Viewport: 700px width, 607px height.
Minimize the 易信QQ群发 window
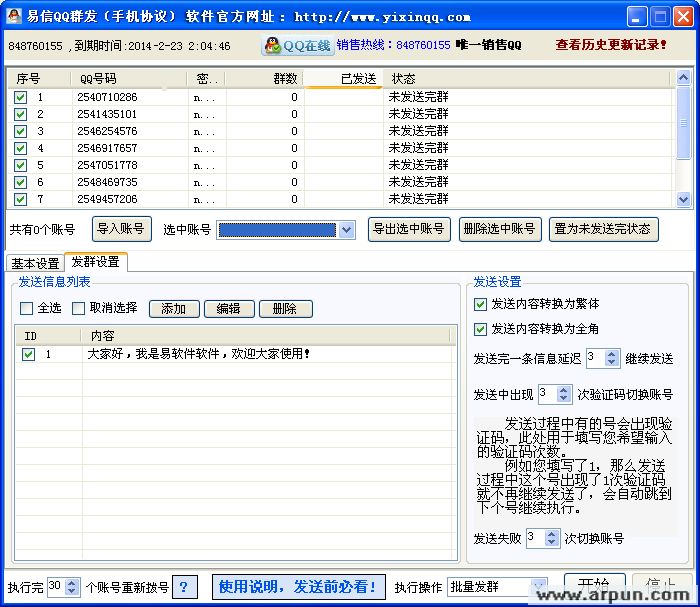[637, 17]
